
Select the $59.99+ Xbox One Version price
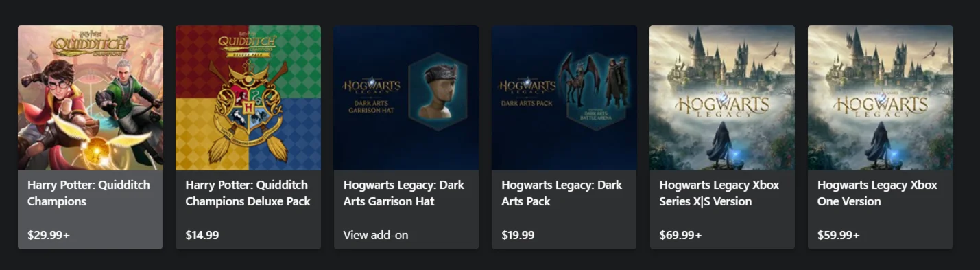pyautogui.click(x=839, y=235)
